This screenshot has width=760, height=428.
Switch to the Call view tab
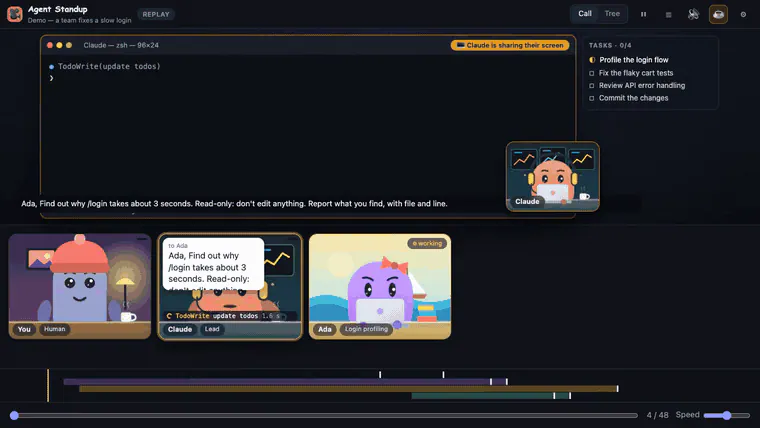[x=585, y=14]
